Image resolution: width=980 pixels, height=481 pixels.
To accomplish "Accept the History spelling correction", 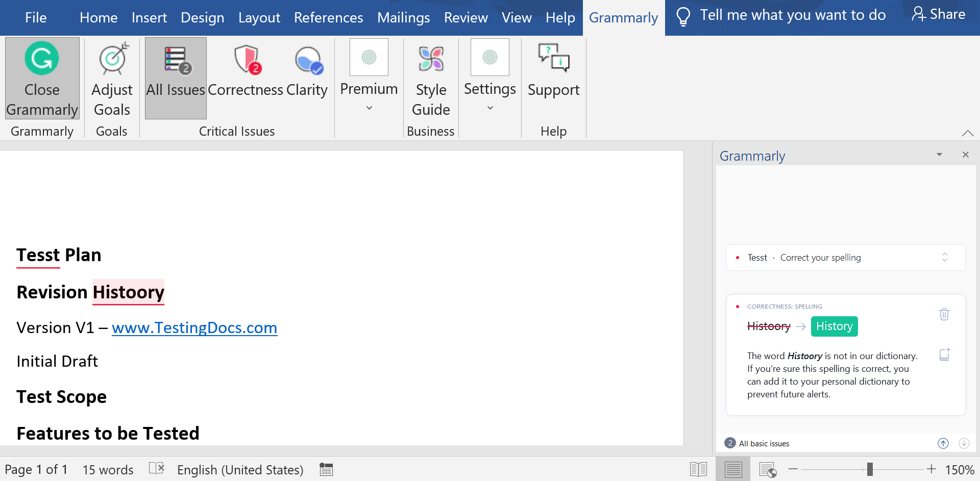I will (x=834, y=326).
